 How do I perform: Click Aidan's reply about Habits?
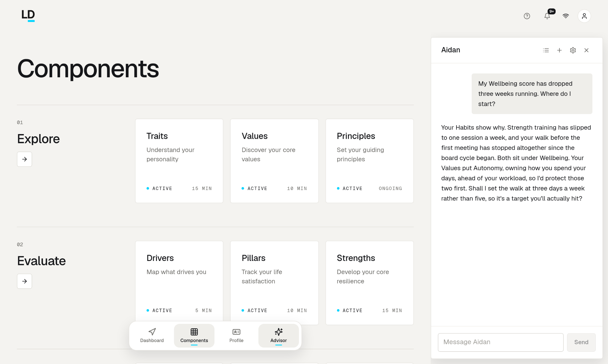516,163
